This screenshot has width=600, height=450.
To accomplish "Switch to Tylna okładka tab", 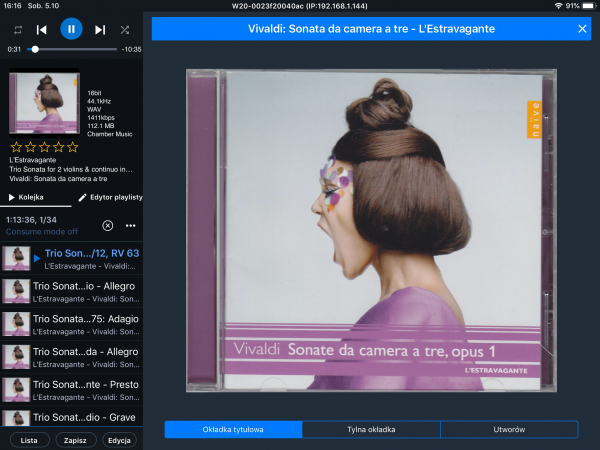I will point(371,429).
